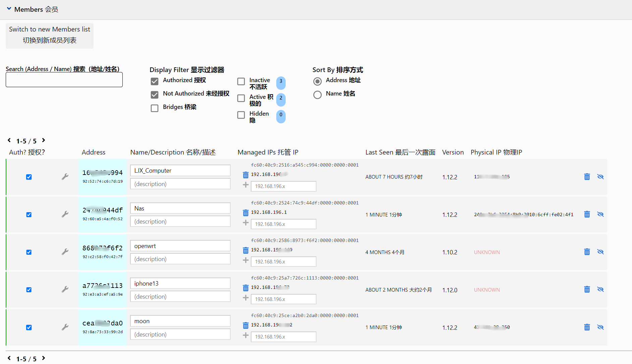Click the description field for moon
The height and width of the screenshot is (364, 632).
coord(180,334)
